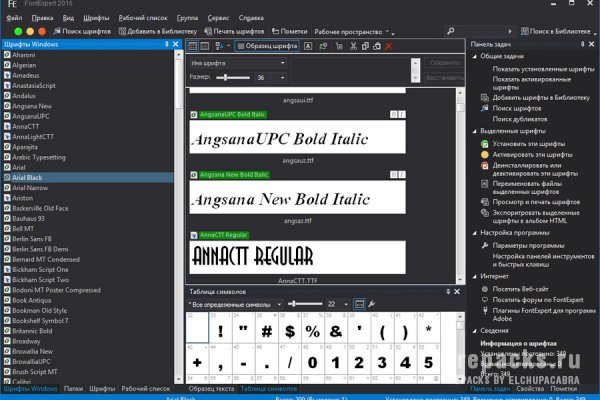Click the yellow circle toolbar icon
600x400 pixels.
pos(30,31)
